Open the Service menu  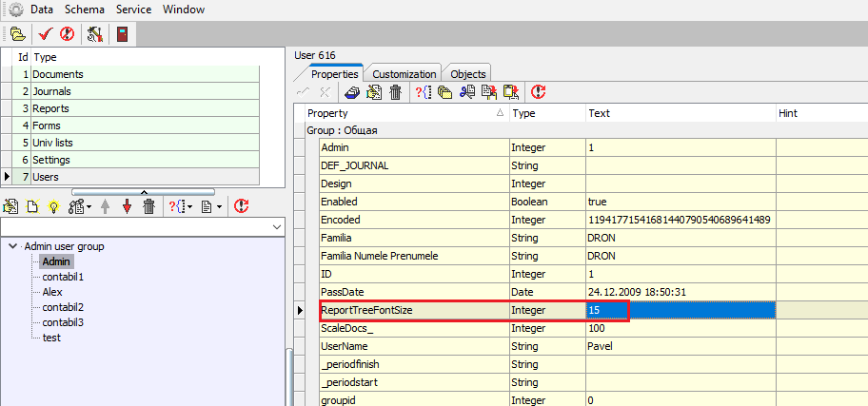pyautogui.click(x=133, y=10)
